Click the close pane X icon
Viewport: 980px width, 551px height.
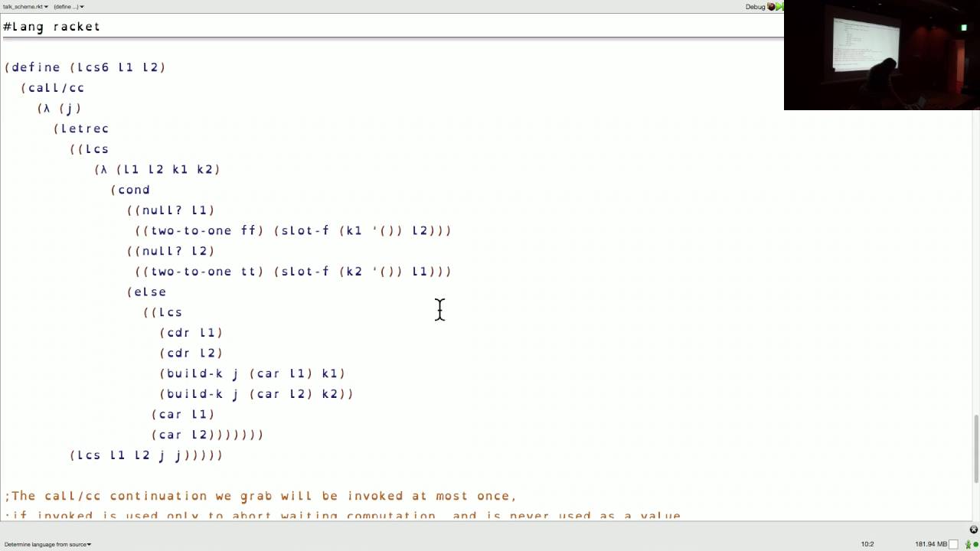[x=974, y=530]
